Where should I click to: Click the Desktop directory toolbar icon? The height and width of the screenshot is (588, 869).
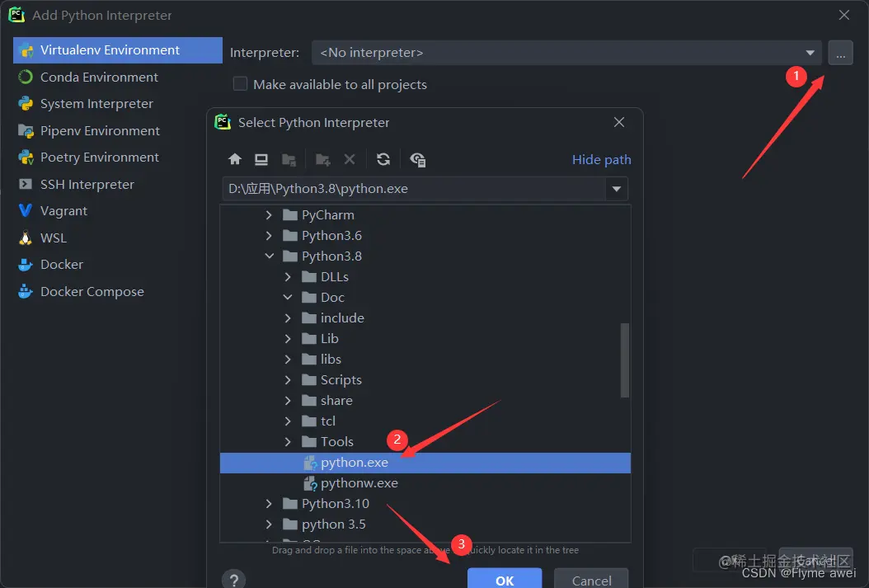point(261,160)
